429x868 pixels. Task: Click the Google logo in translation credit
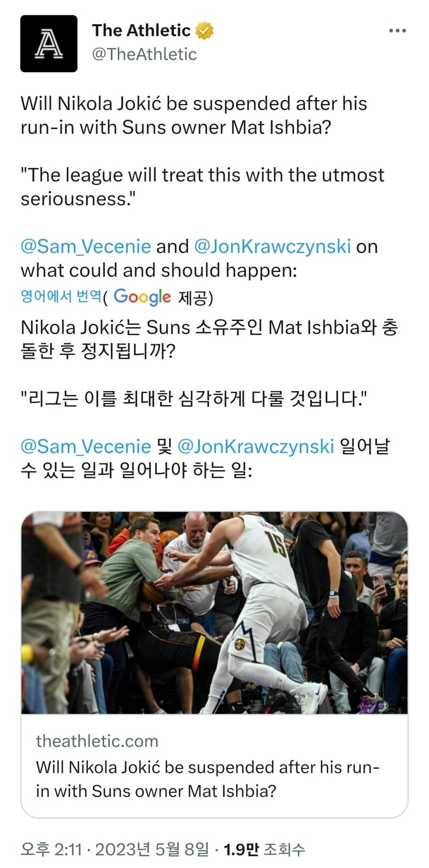click(142, 297)
